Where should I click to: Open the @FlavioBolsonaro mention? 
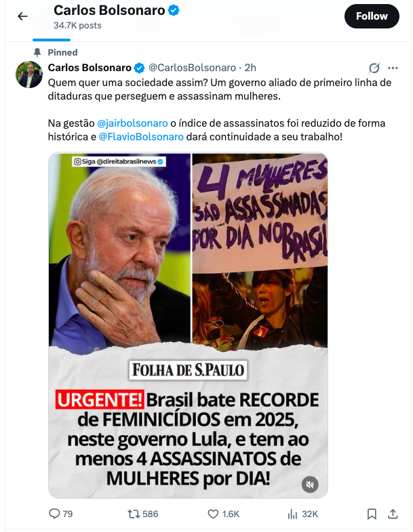141,137
